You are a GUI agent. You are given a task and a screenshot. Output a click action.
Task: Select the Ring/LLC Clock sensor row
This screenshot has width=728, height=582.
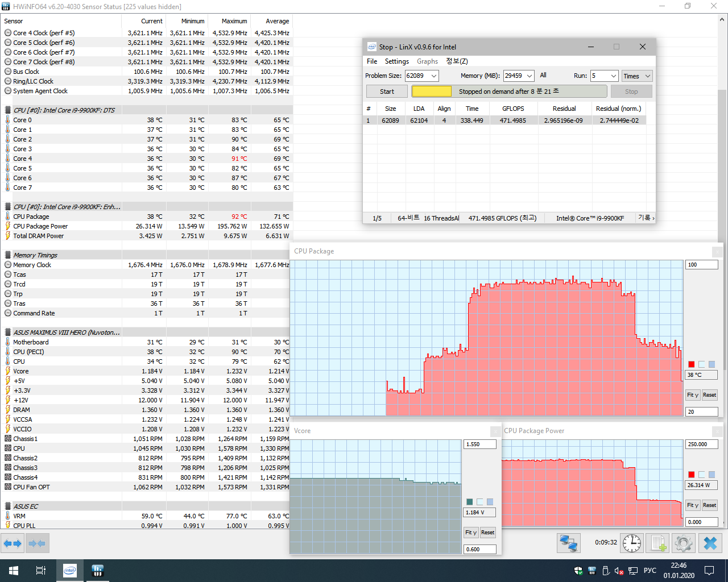coord(146,81)
